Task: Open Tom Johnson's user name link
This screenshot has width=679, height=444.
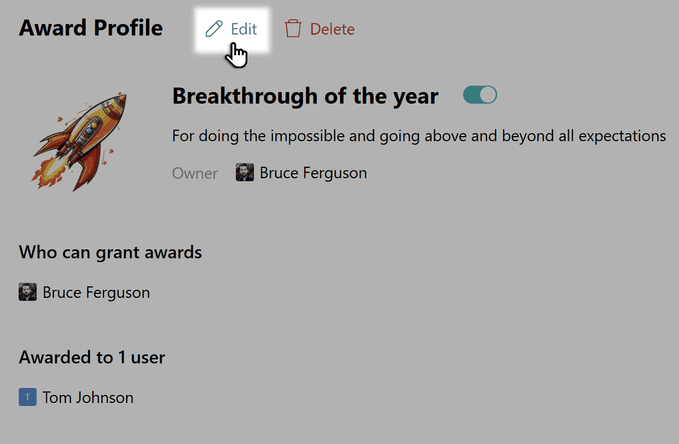Action: tap(88, 397)
